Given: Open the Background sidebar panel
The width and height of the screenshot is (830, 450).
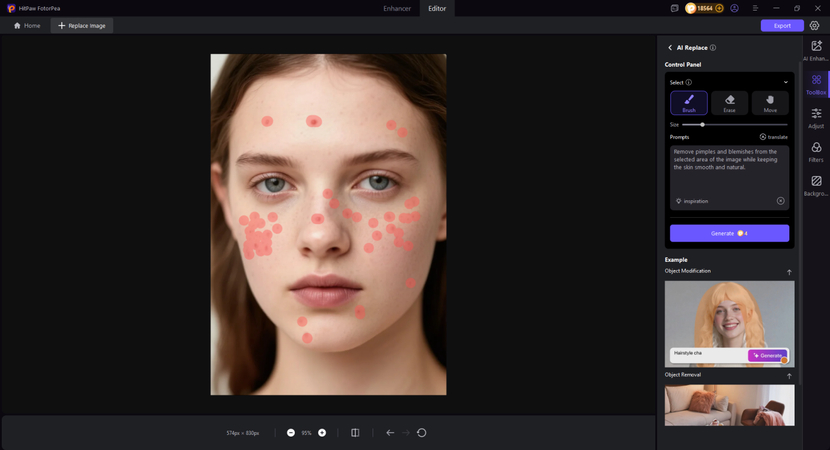Looking at the screenshot, I should pos(816,186).
